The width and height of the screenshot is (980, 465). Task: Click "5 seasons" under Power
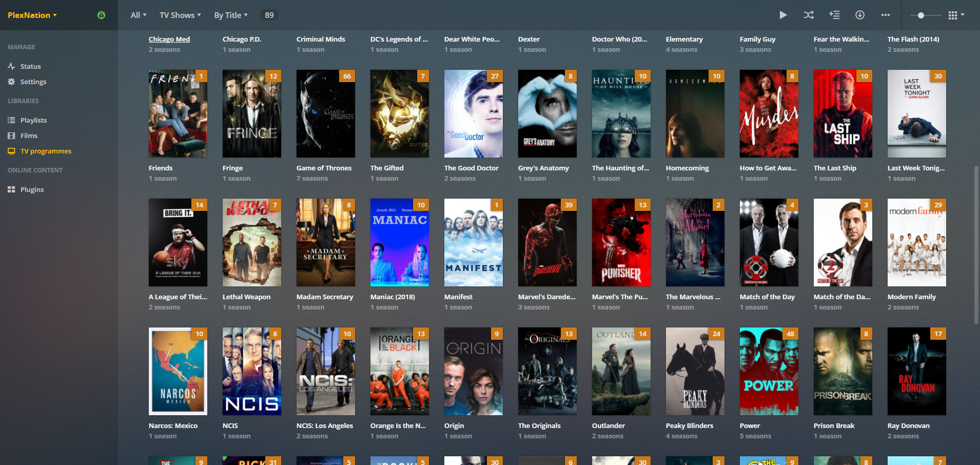click(x=755, y=436)
